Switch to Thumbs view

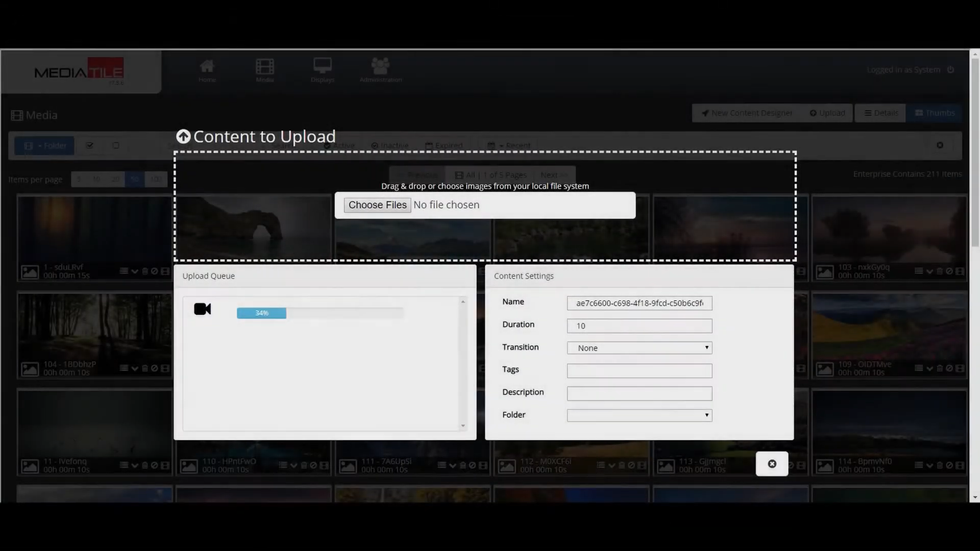click(935, 113)
